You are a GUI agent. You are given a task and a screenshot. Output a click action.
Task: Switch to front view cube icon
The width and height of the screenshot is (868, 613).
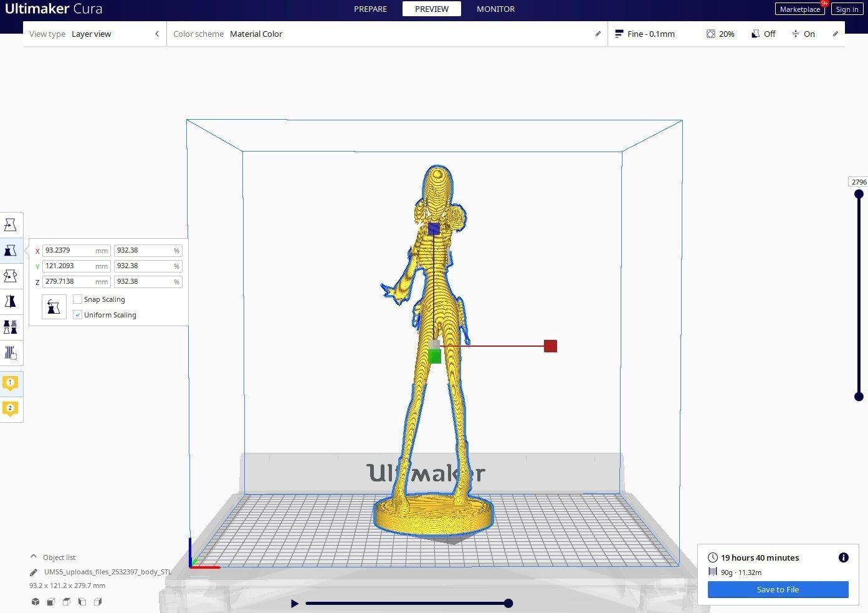[x=51, y=602]
